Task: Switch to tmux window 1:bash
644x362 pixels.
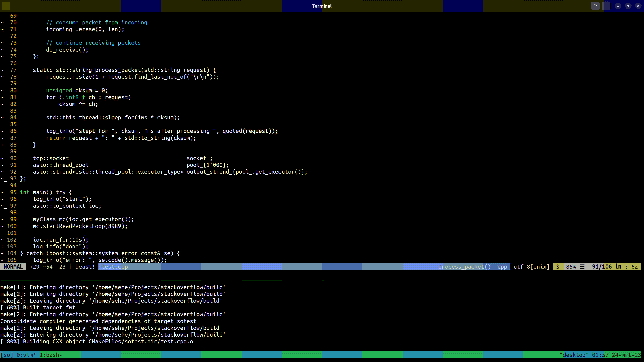Action: [51, 355]
